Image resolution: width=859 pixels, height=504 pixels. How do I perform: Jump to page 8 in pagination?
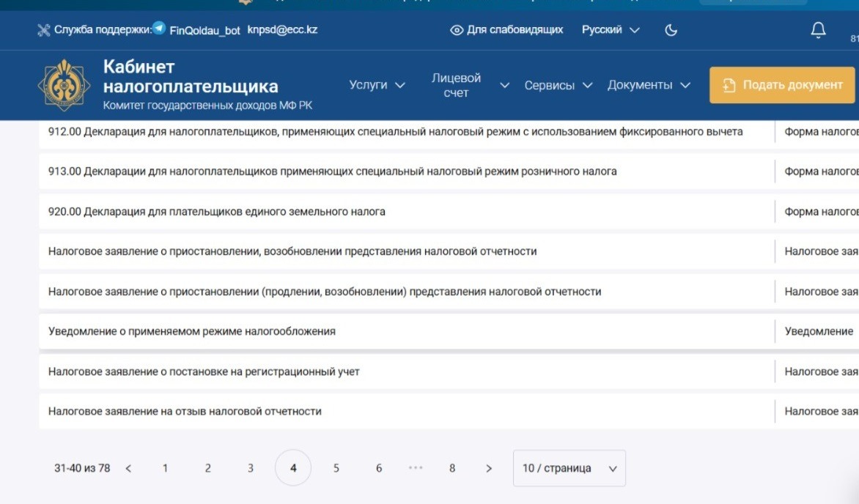pos(452,468)
